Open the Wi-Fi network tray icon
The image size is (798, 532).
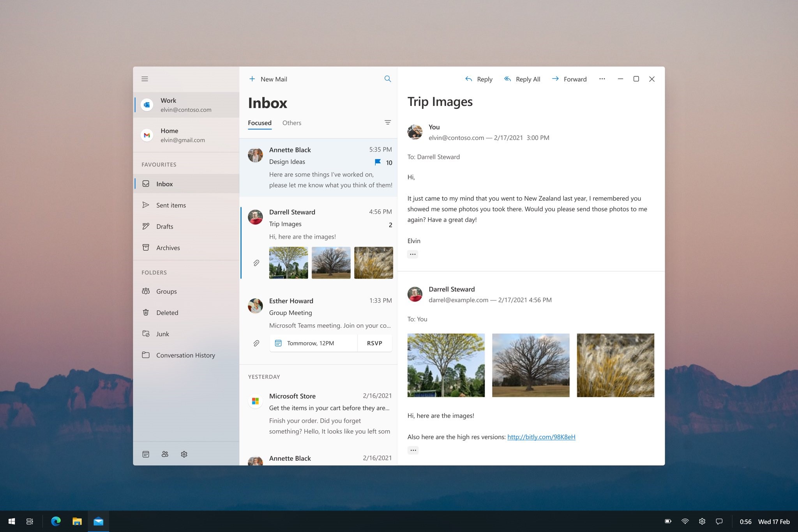click(x=685, y=521)
